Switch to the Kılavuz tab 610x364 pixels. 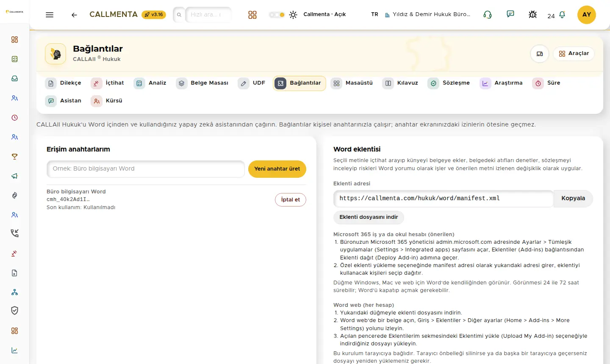400,83
